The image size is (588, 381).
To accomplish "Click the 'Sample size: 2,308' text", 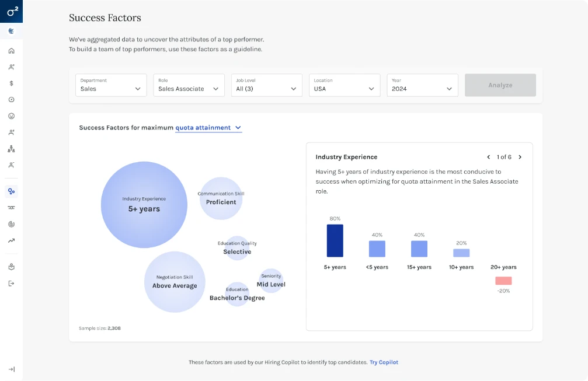I will coord(100,328).
